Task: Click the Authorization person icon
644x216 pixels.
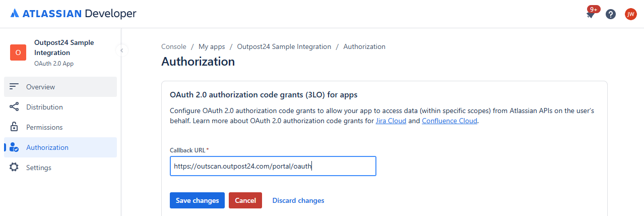Action: pos(14,147)
